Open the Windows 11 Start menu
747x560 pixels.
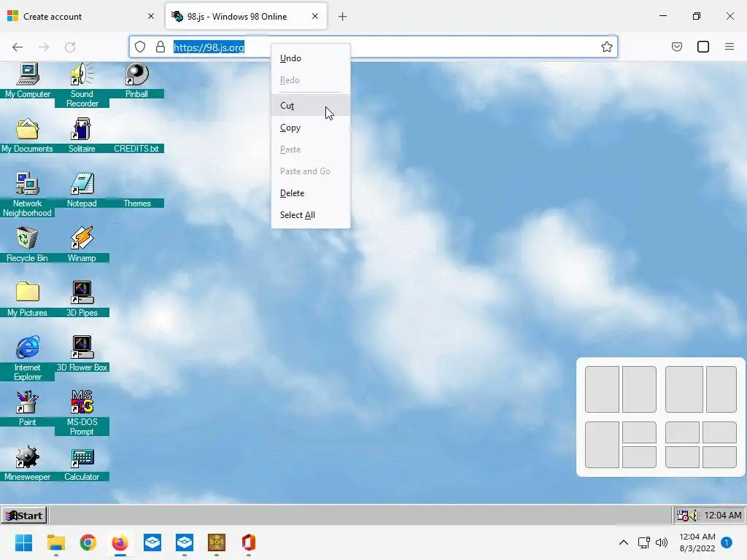(24, 542)
